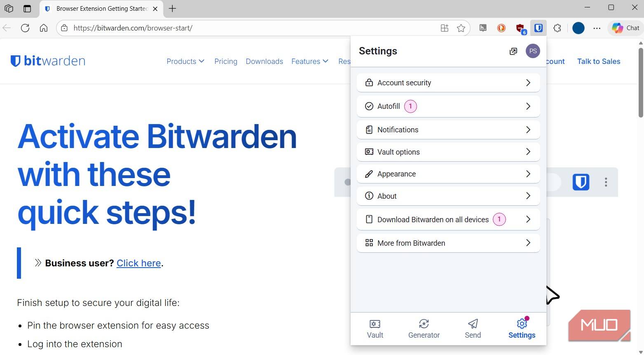Open the Workspaces icon in the title bar
The image size is (644, 355).
click(x=9, y=8)
